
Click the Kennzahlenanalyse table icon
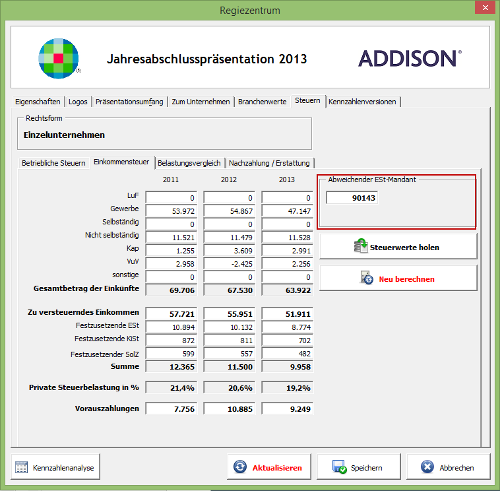21,467
